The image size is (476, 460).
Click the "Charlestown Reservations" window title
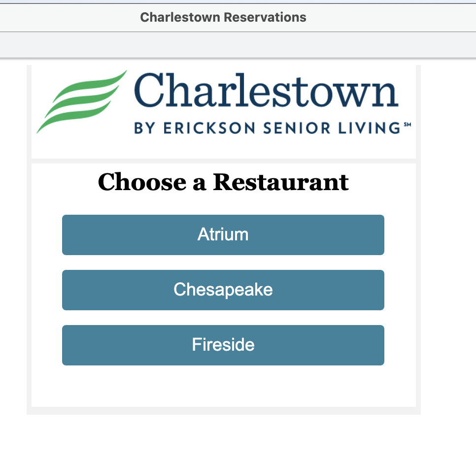[223, 18]
